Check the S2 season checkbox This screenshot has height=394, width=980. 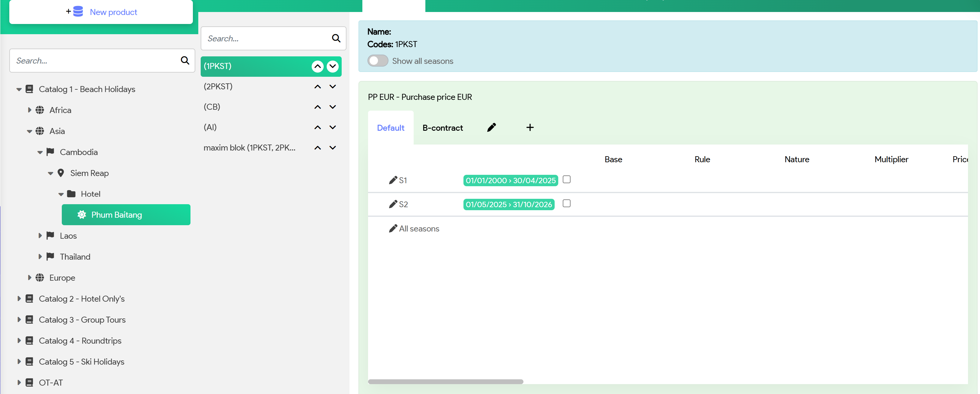[x=566, y=204]
